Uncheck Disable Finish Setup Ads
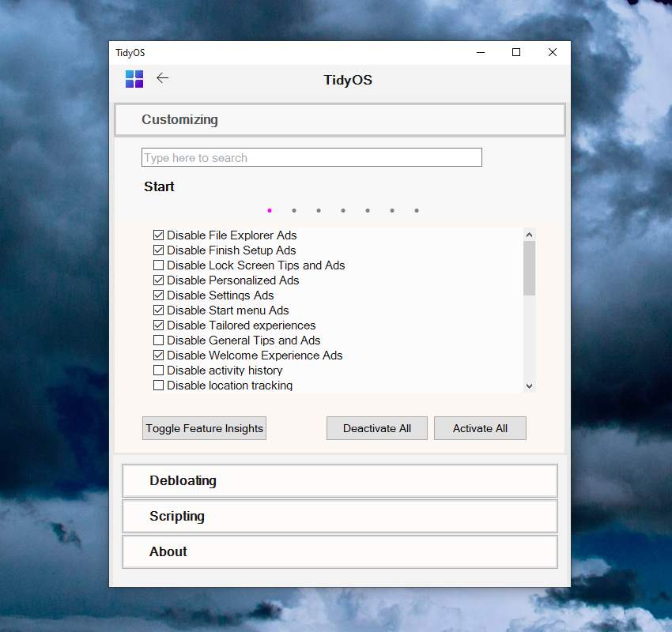 [x=159, y=250]
